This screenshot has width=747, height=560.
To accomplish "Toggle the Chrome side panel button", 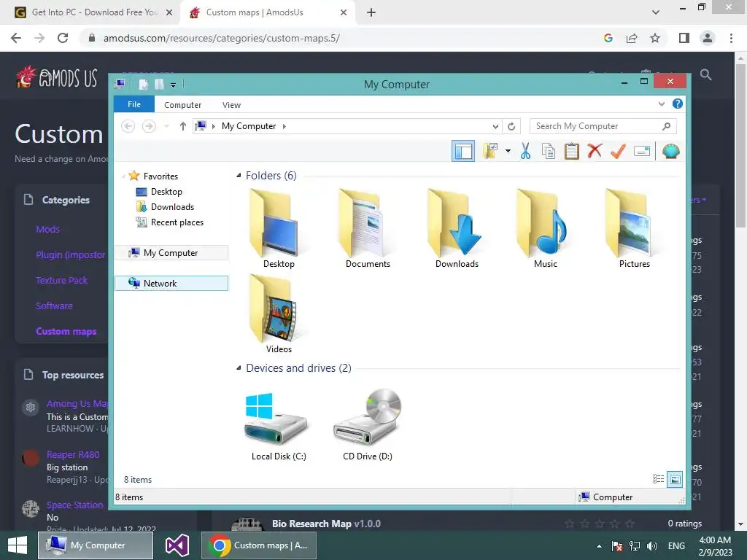I will point(684,38).
